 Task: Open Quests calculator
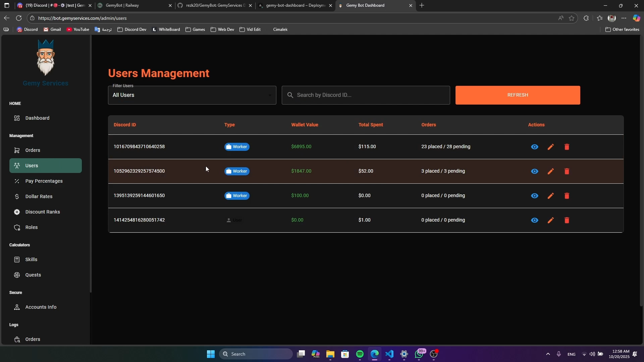click(x=33, y=275)
